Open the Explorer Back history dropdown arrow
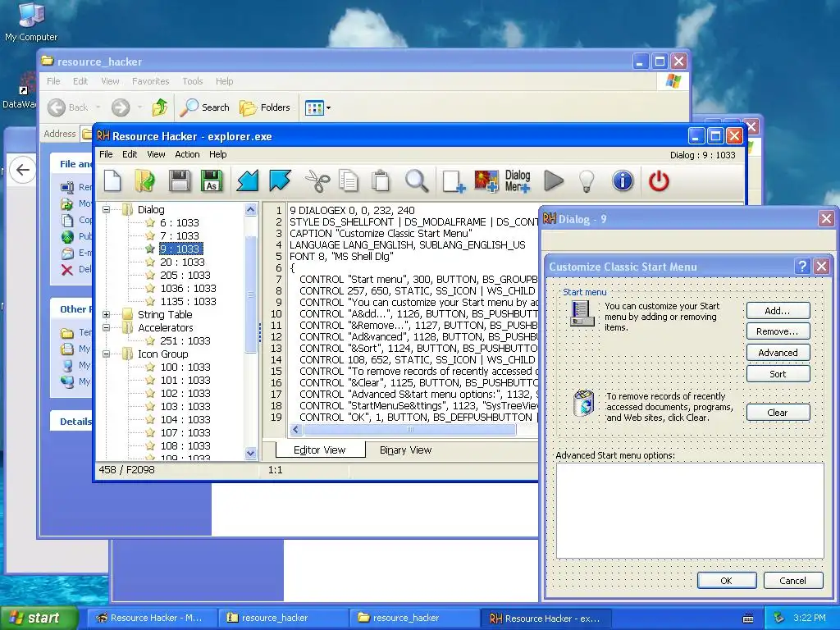This screenshot has width=840, height=630. [x=98, y=107]
